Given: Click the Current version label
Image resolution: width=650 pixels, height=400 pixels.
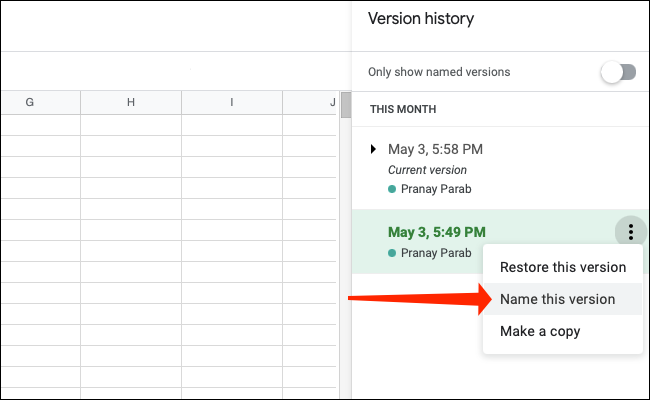Looking at the screenshot, I should 427,170.
